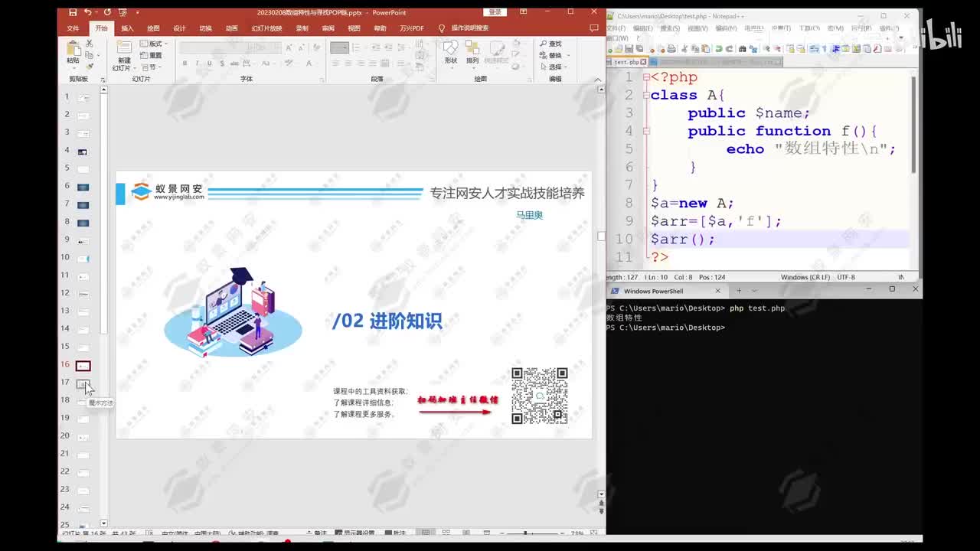Click the lightbulb Tell Me search icon
Screen dimensions: 980x551
click(x=442, y=28)
